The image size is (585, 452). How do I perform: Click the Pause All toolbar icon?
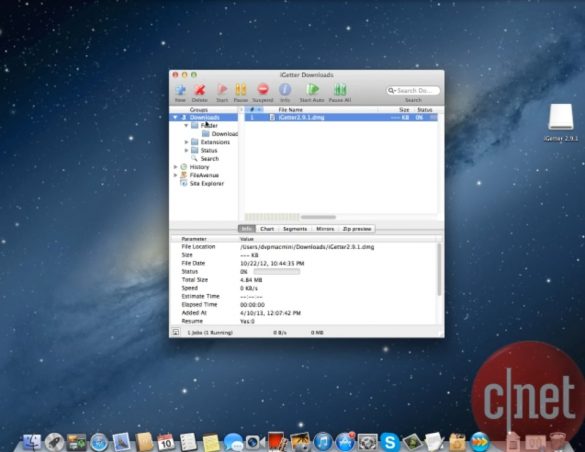(x=340, y=90)
